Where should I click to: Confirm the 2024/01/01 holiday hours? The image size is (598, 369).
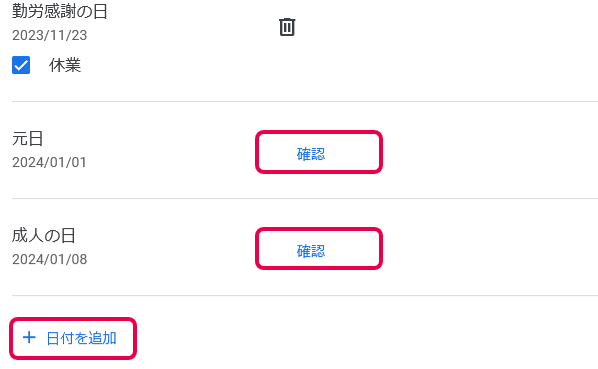319,152
